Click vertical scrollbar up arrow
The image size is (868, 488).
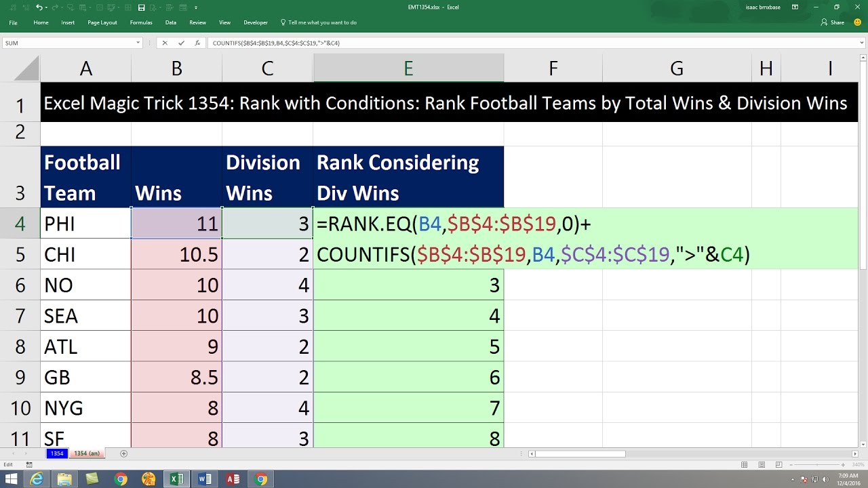pyautogui.click(x=863, y=59)
